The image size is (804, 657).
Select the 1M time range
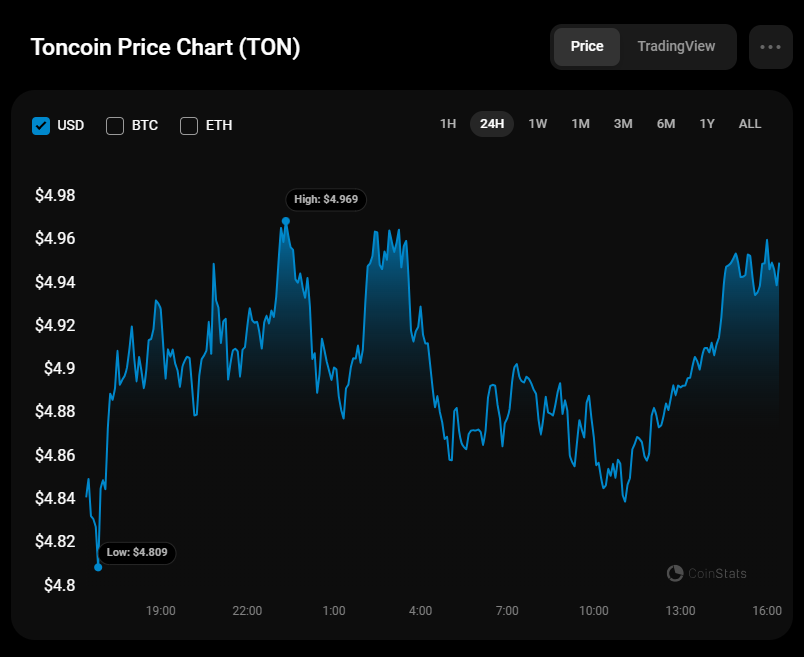point(580,124)
